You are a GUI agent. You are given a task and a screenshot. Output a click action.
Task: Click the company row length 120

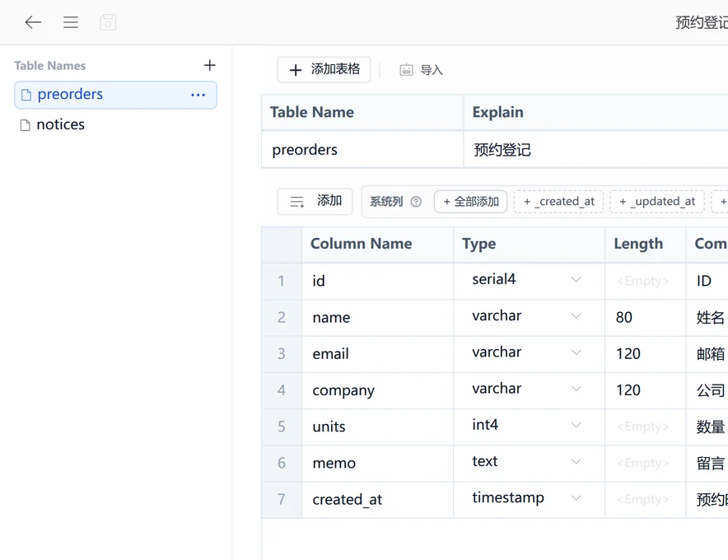point(646,390)
